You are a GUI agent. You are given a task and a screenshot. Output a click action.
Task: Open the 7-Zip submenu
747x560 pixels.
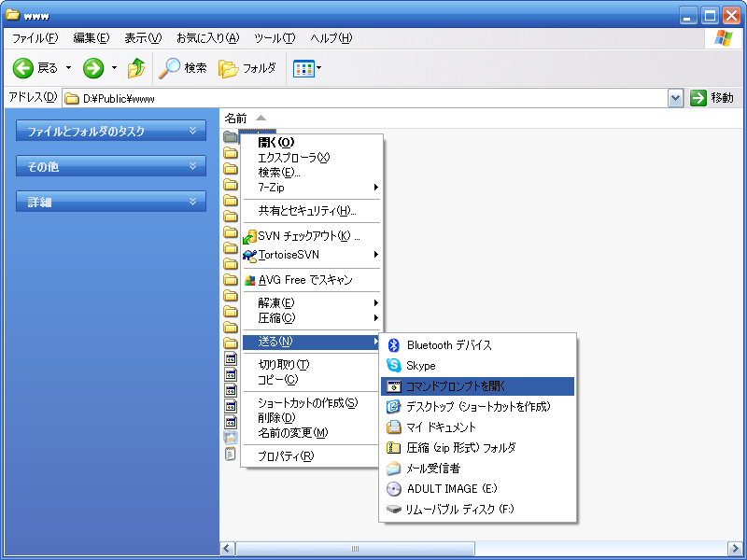pyautogui.click(x=312, y=188)
